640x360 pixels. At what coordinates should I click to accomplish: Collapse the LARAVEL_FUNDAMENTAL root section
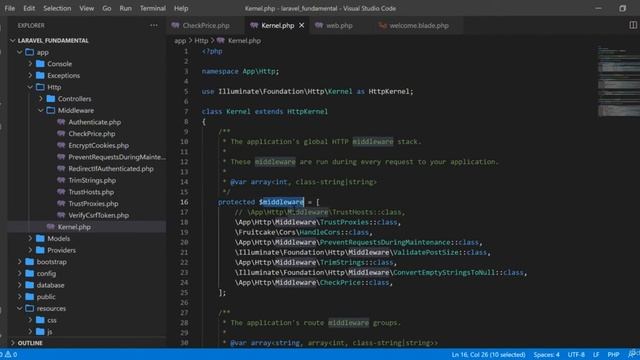pos(13,40)
